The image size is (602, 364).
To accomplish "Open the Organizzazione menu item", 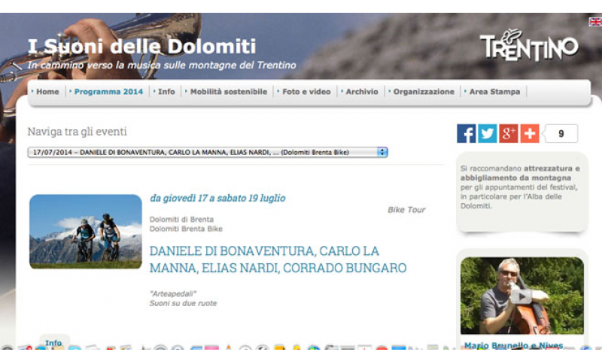I will [424, 92].
